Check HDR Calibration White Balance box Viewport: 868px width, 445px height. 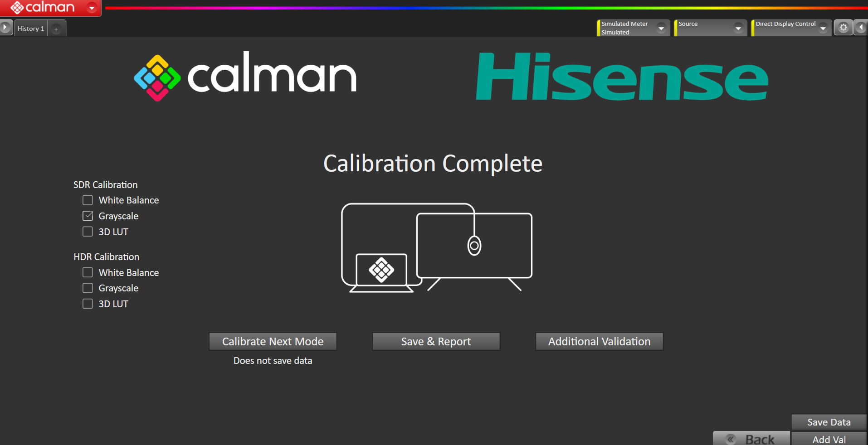88,272
